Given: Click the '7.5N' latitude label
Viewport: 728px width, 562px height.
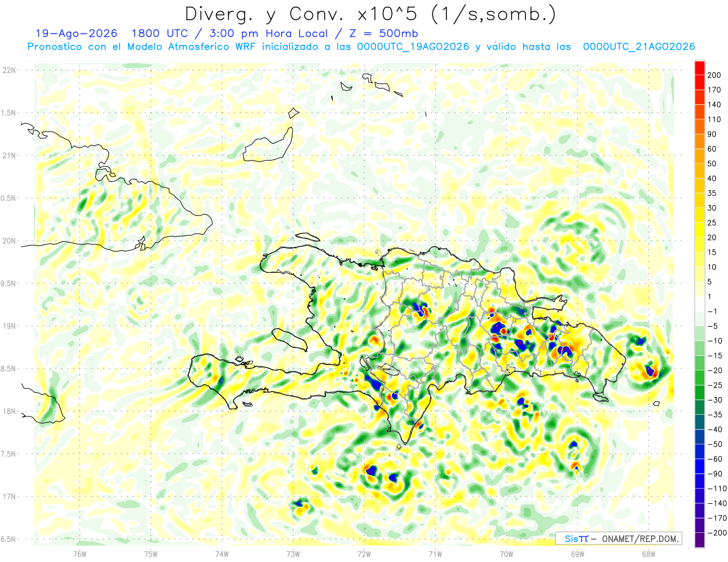Looking at the screenshot, I should click(x=9, y=454).
